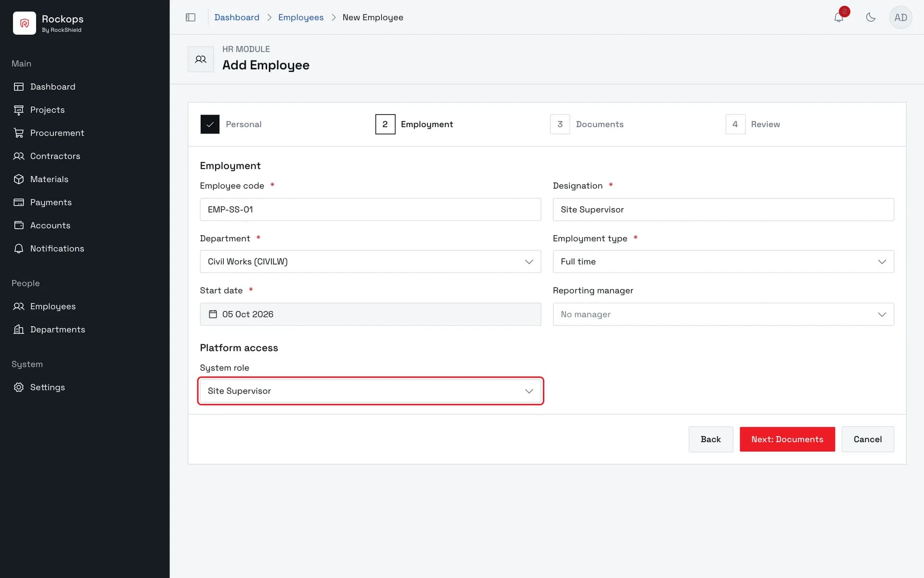Follow the Dashboard breadcrumb link
The height and width of the screenshot is (578, 924).
(237, 17)
